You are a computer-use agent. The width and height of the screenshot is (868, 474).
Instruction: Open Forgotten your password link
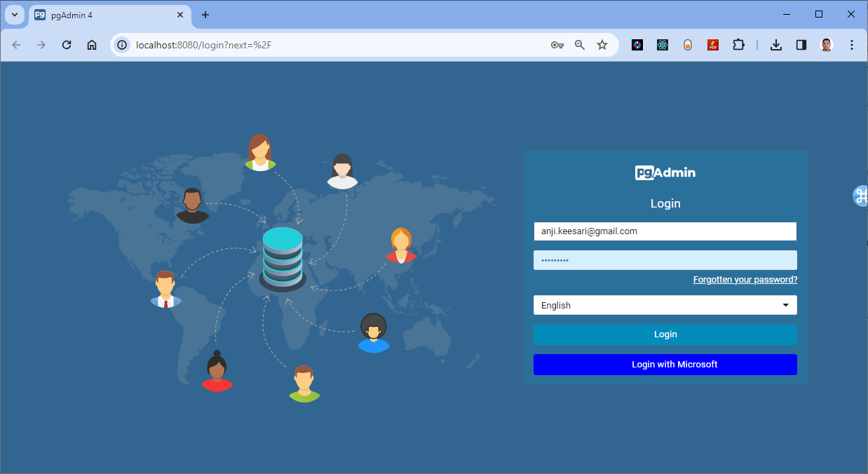(x=745, y=280)
